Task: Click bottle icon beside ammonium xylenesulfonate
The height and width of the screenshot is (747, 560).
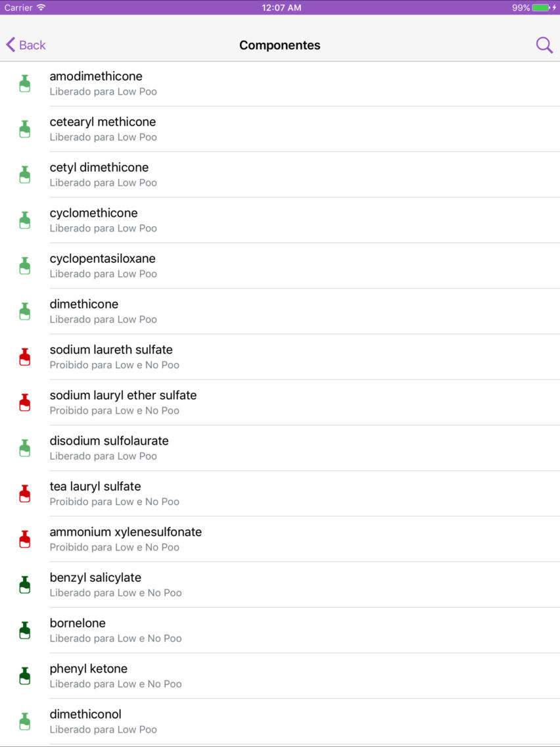Action: pos(25,539)
